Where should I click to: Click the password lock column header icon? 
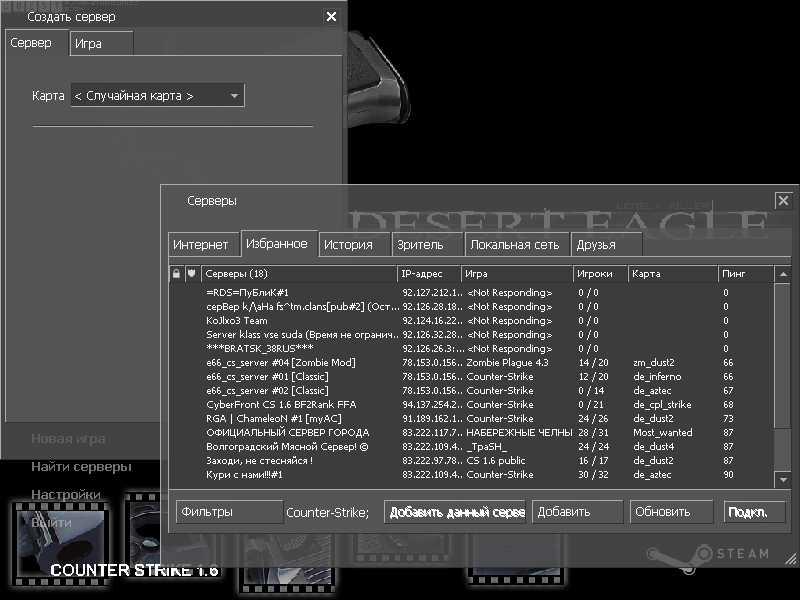(177, 273)
